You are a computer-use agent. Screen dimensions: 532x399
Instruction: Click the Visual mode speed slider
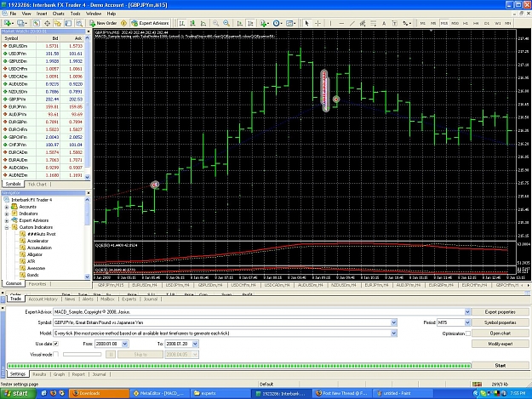coord(82,354)
